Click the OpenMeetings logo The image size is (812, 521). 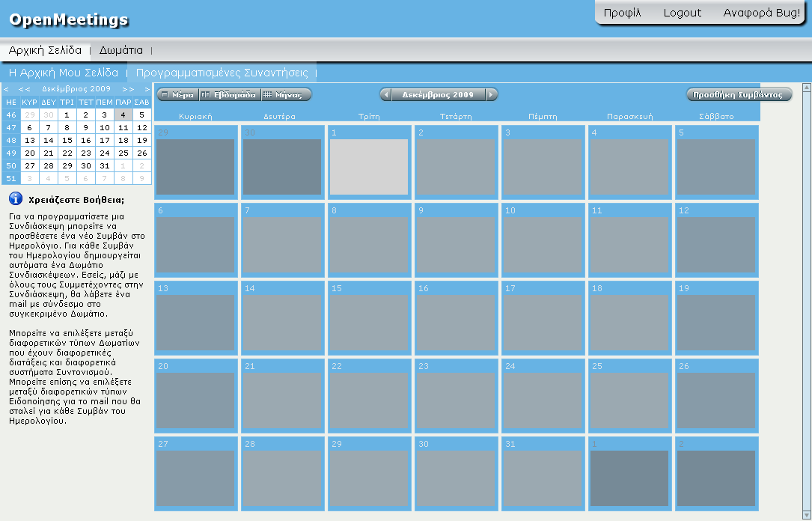[68, 19]
